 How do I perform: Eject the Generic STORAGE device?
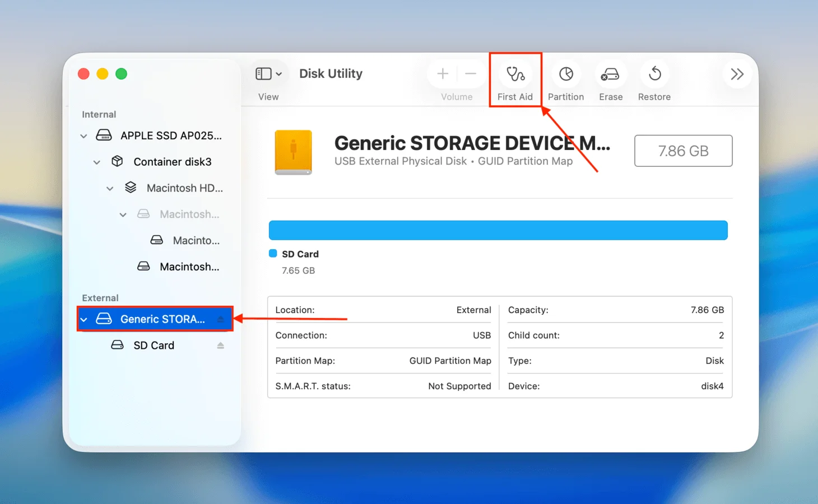[x=220, y=319]
